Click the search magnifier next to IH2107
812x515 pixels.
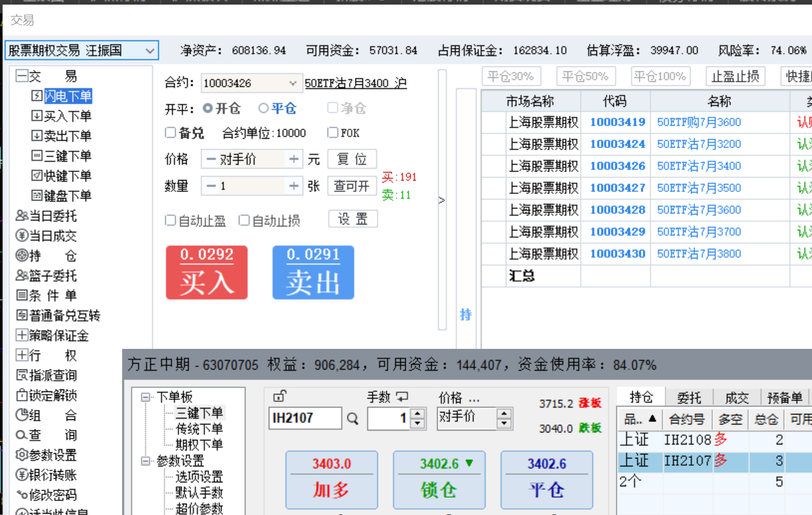click(x=353, y=419)
